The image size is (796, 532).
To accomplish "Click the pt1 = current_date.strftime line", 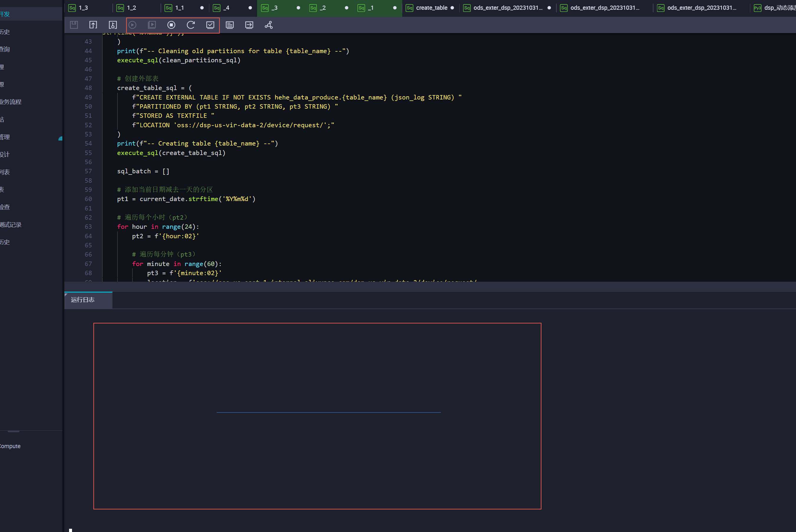I will 186,199.
